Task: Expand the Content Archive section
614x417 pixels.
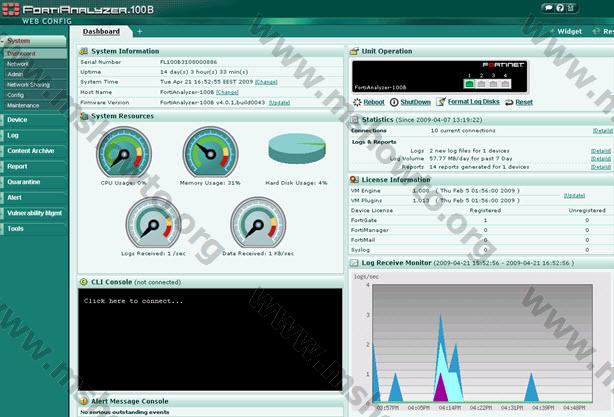Action: (33, 151)
